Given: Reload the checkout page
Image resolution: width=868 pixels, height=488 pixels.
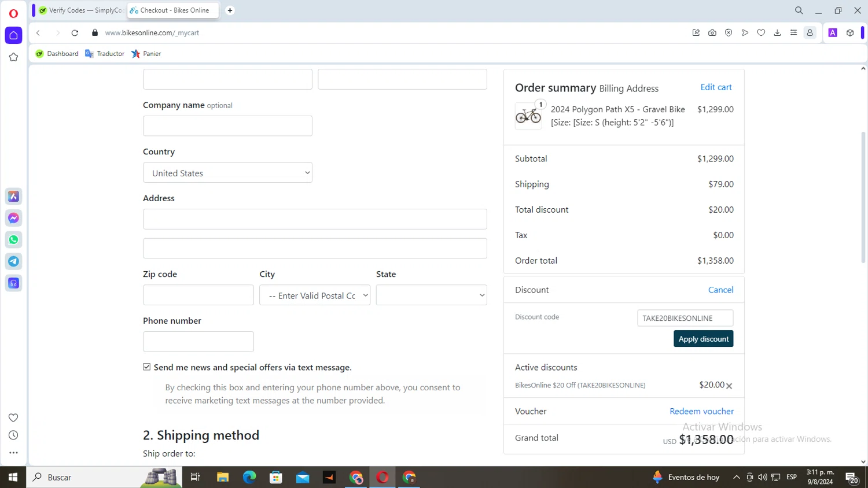Looking at the screenshot, I should click(x=75, y=33).
